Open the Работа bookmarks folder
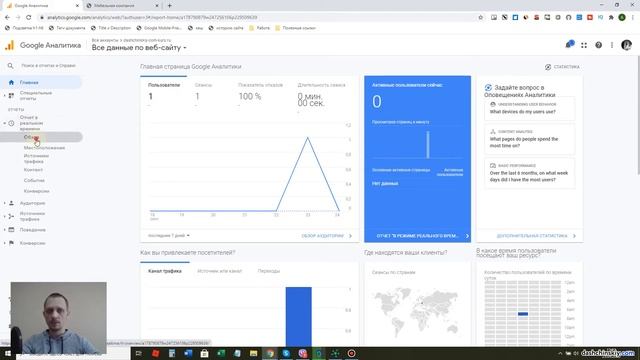Image resolution: width=640 pixels, height=360 pixels. point(260,28)
